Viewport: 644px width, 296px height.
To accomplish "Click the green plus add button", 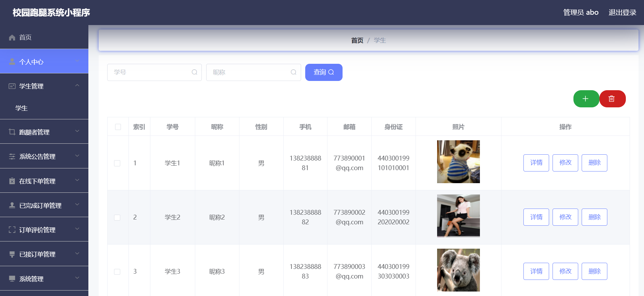I will (586, 99).
